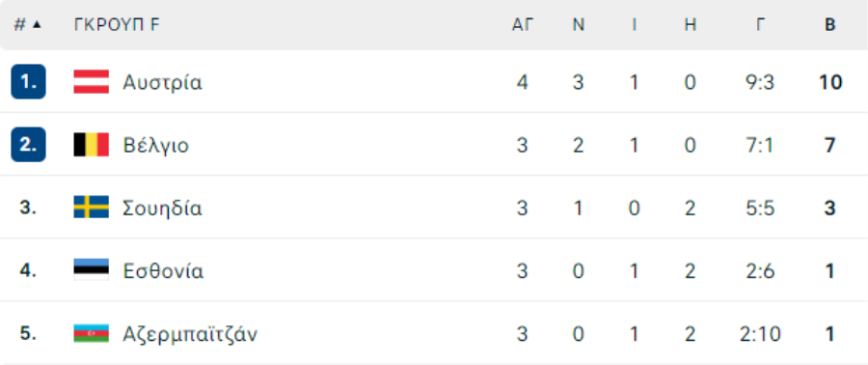Open the Αυστρία team link

(x=162, y=82)
